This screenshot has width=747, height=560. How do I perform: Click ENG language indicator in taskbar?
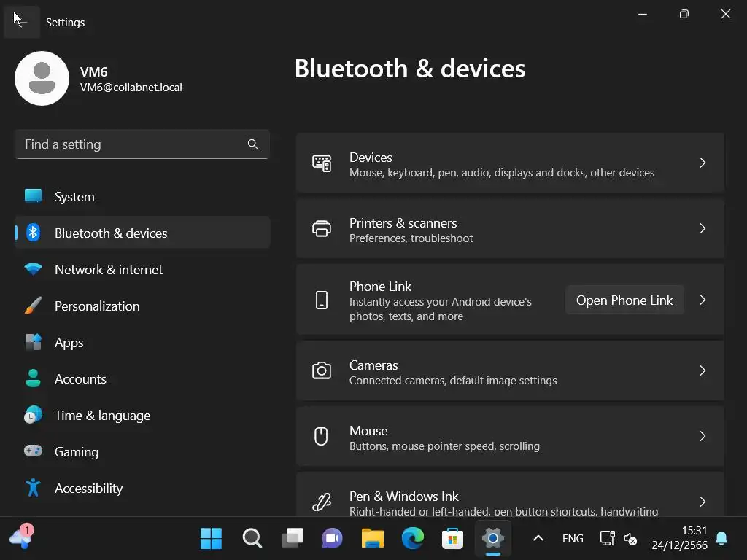coord(573,539)
